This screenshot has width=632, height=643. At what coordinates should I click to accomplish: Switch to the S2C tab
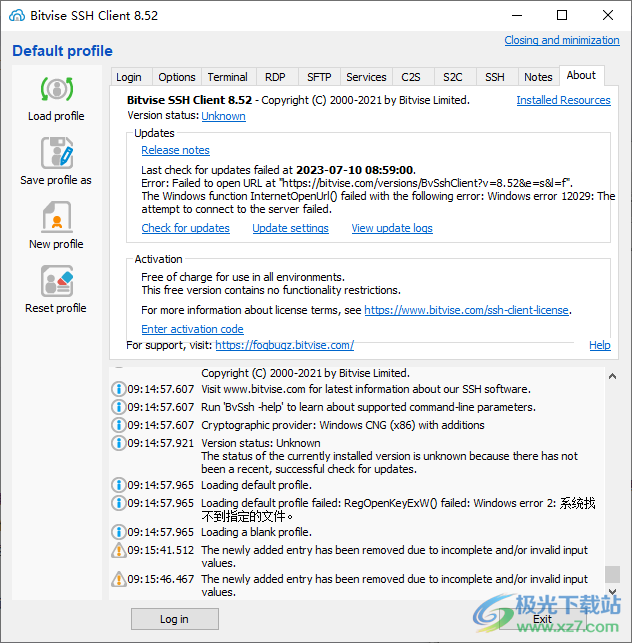tap(453, 77)
